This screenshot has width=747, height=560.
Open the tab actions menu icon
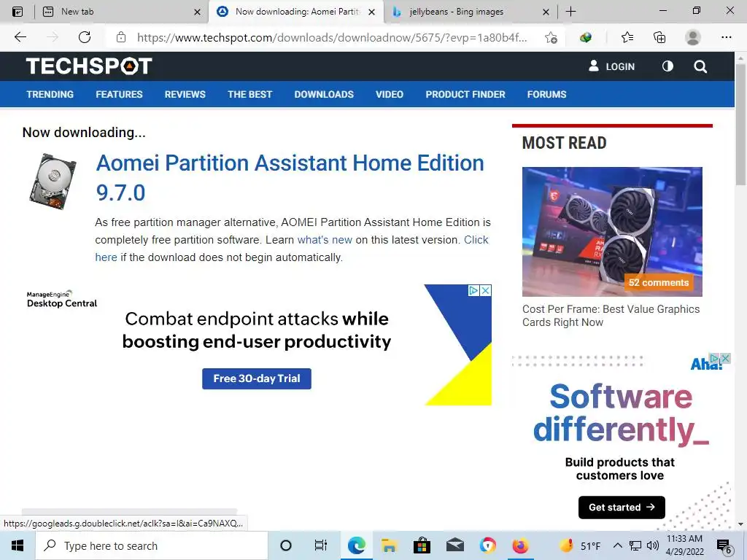(x=18, y=12)
